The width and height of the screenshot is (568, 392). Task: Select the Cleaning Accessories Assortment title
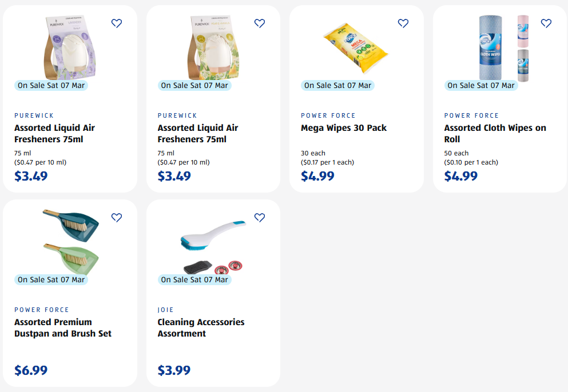[201, 328]
